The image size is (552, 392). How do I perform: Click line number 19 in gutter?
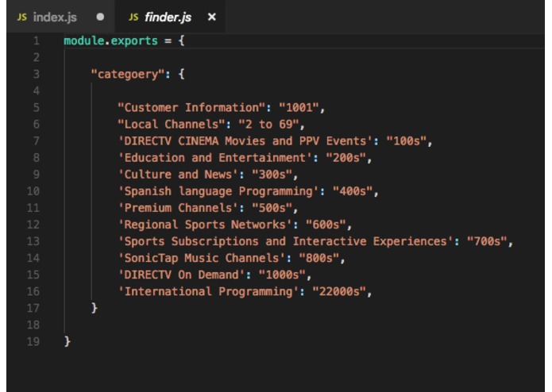[33, 342]
